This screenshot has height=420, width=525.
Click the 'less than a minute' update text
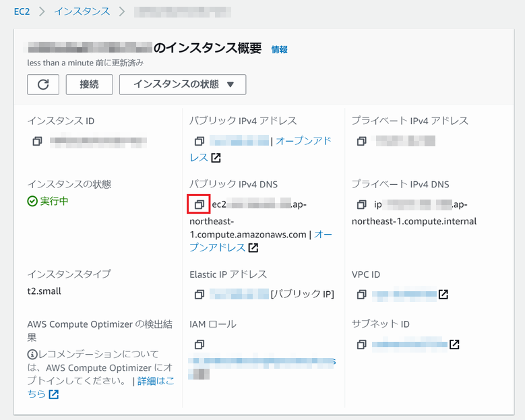(86, 63)
